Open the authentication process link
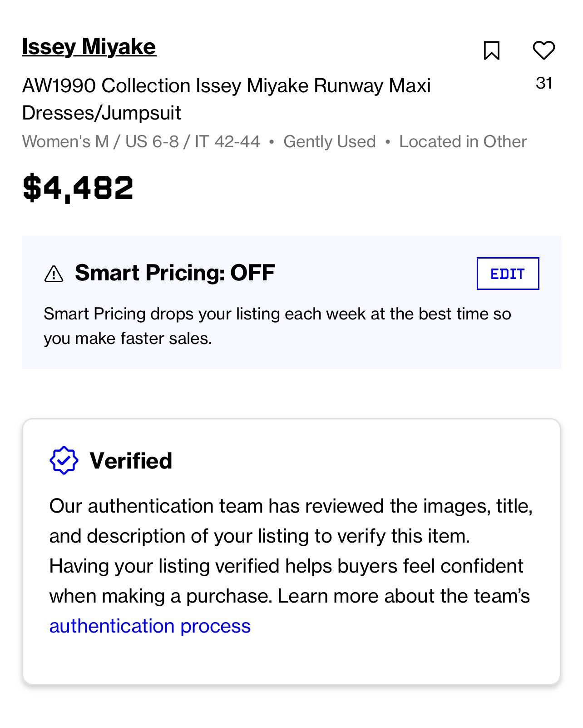 [x=150, y=626]
